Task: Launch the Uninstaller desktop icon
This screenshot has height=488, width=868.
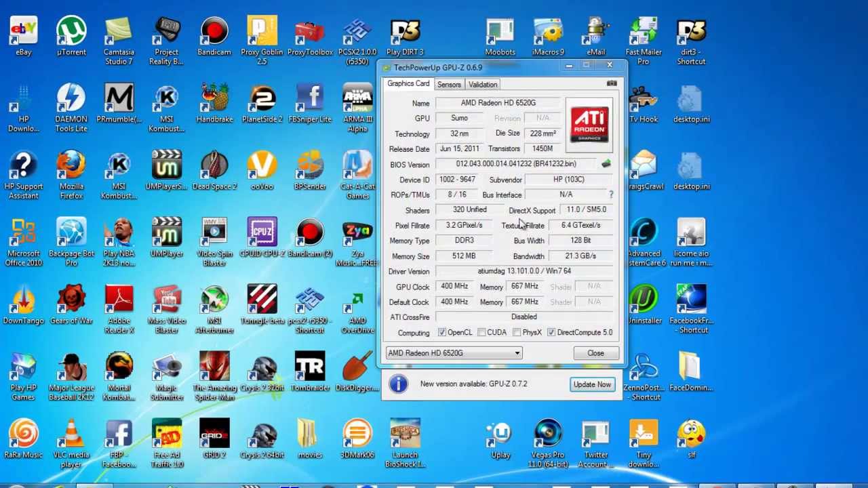Action: pos(643,304)
